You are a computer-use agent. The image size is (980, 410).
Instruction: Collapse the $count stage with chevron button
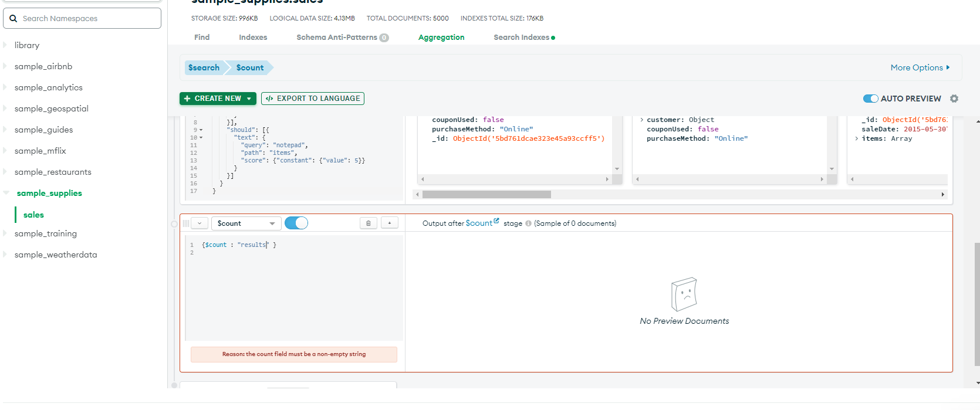[200, 223]
